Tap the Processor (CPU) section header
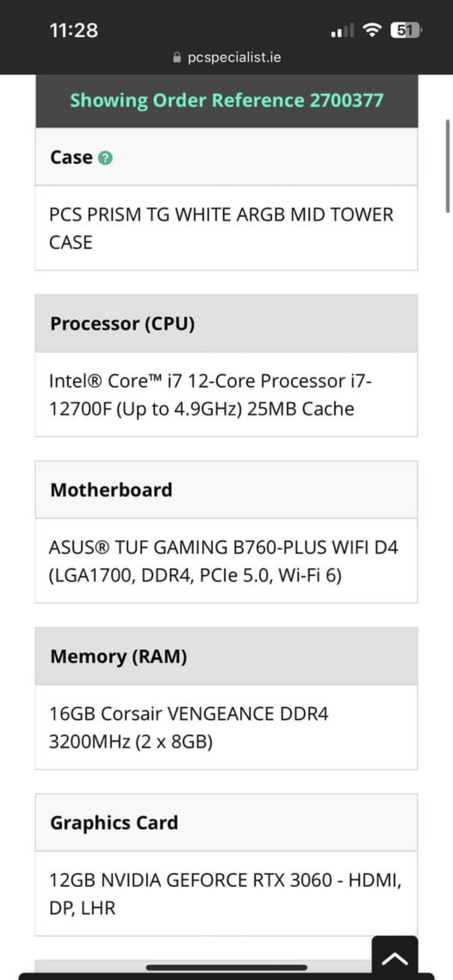453x980 pixels. tap(226, 324)
